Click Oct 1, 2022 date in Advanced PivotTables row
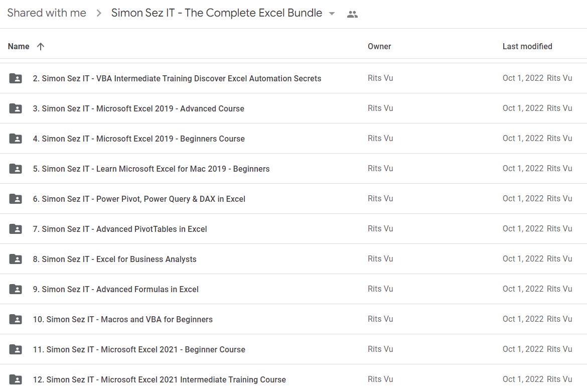This screenshot has height=392, width=587. coord(523,228)
